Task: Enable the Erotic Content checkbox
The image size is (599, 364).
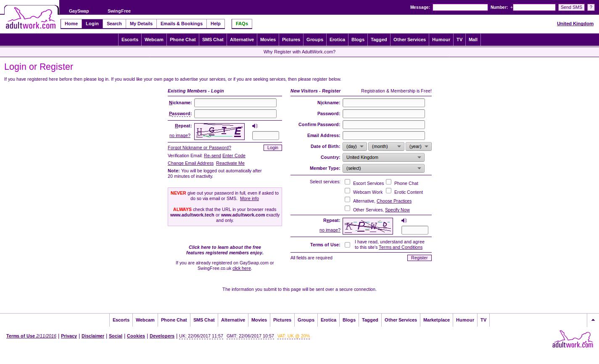Action: 389,191
